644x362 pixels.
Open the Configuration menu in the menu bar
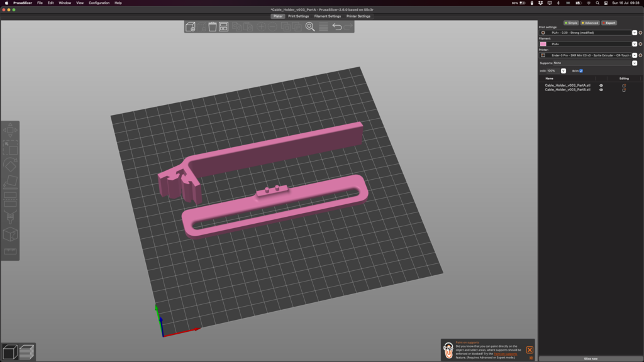pos(99,3)
